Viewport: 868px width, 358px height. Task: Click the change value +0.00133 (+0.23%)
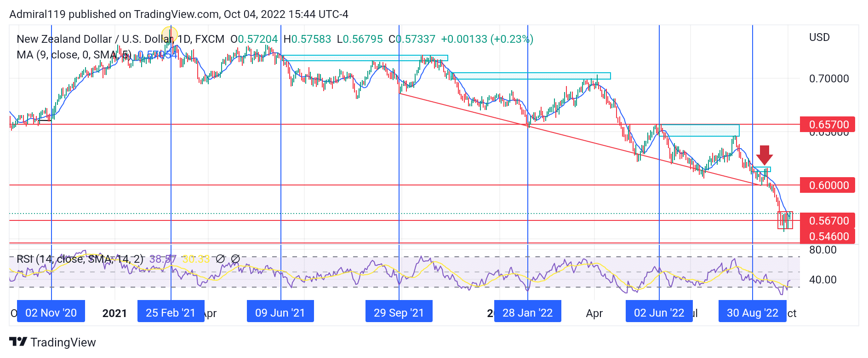coord(487,39)
